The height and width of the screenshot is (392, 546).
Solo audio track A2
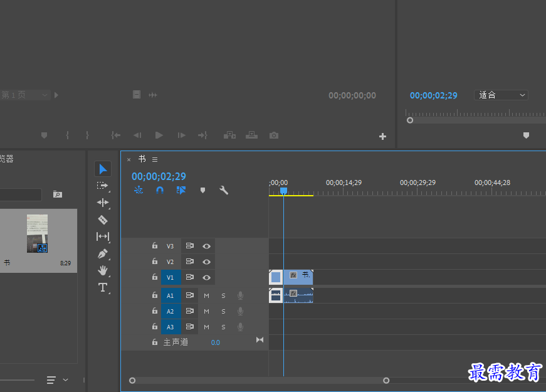[223, 312]
